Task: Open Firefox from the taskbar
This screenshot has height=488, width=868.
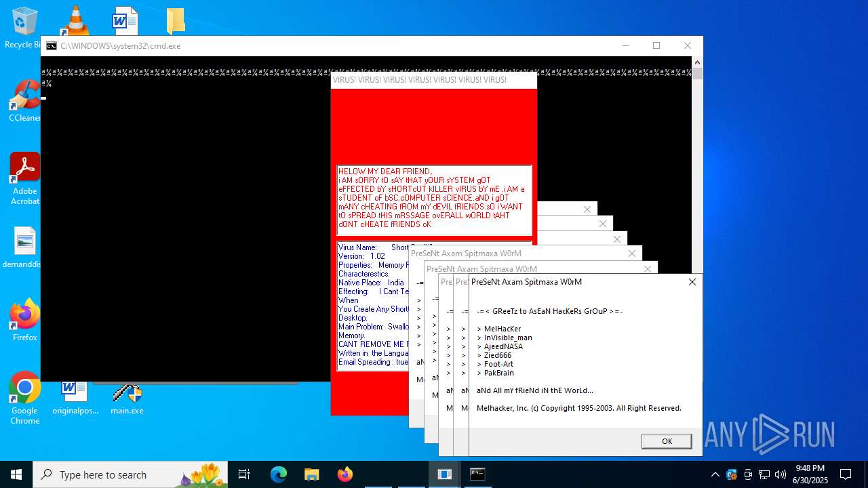Action: coord(344,474)
